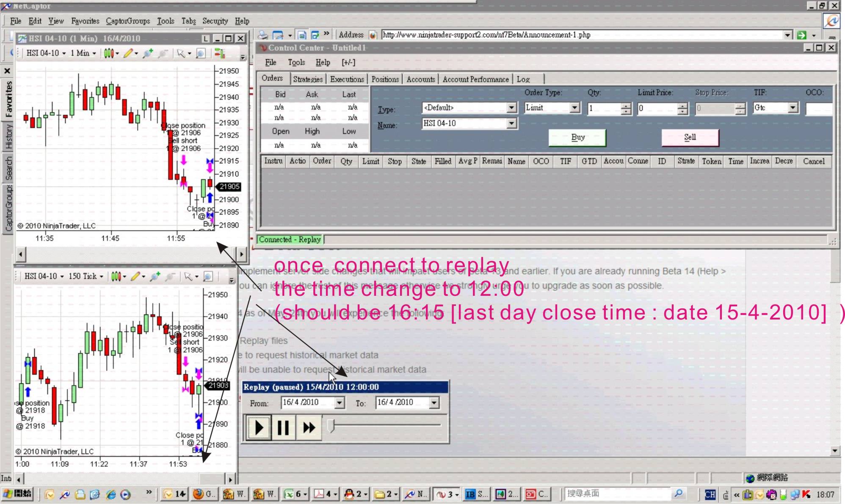This screenshot has height=504, width=845.
Task: Open chart trader icon in 1 Min chart toolbar
Action: pos(220,53)
